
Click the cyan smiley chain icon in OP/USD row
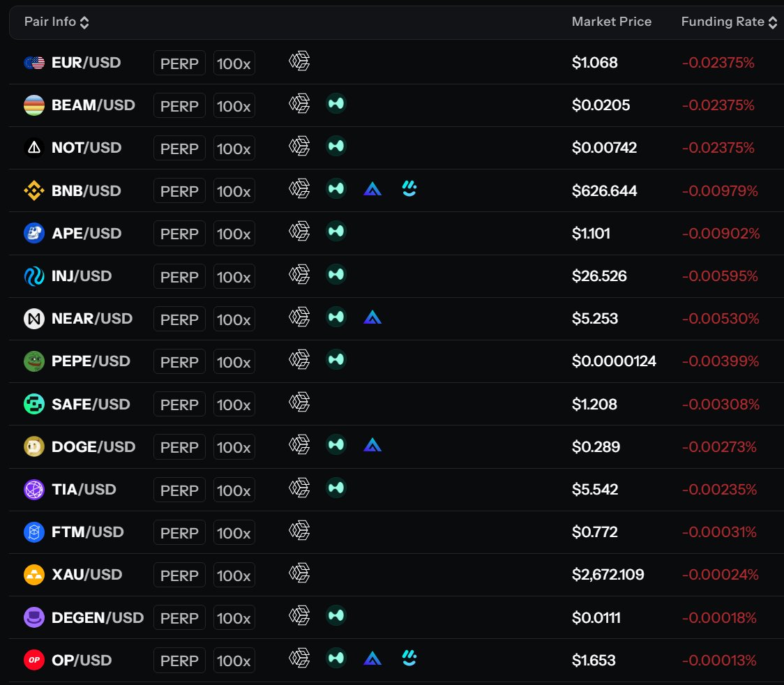coord(409,658)
